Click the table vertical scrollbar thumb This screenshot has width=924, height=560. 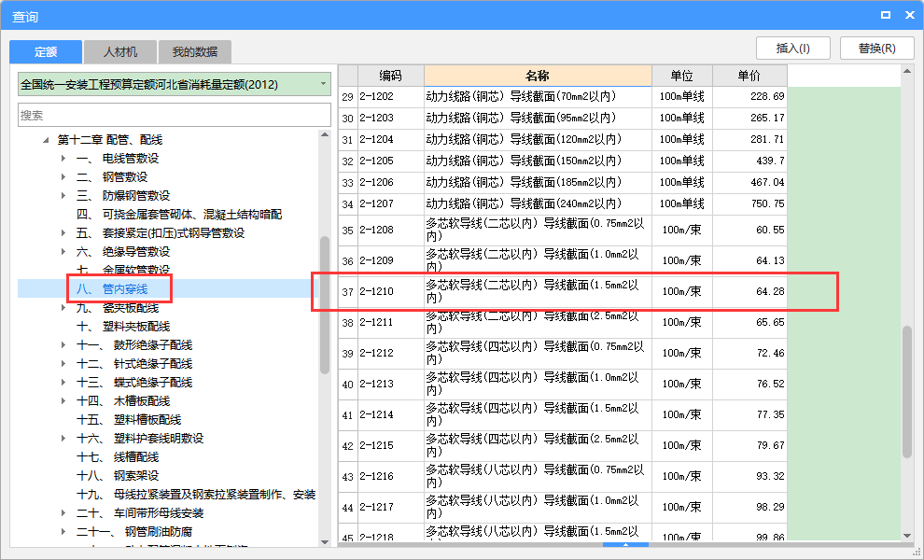click(907, 392)
